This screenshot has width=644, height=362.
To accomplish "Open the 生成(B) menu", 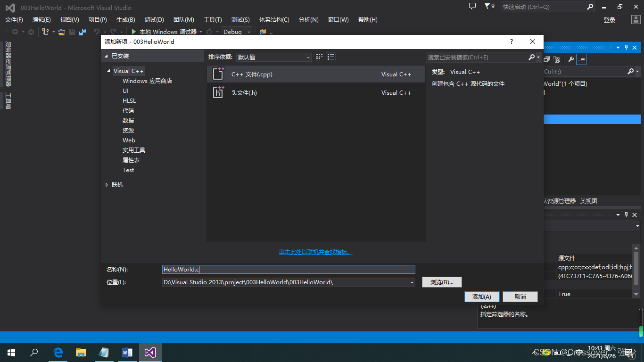I will 125,20.
